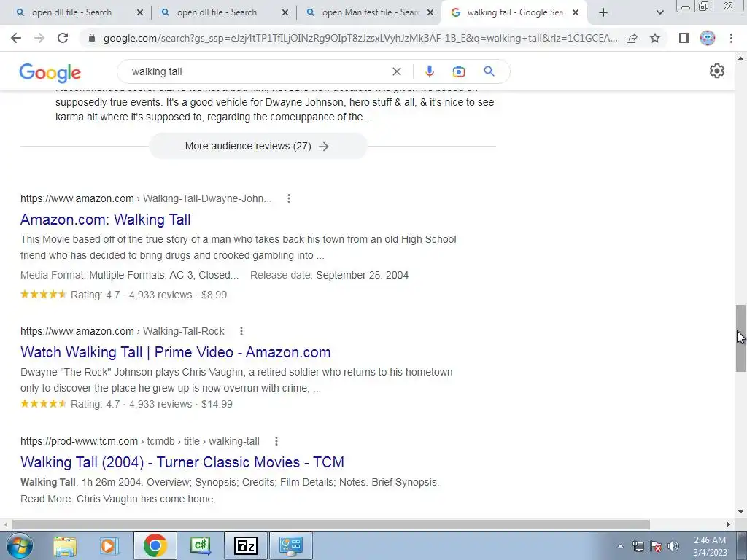
Task: Open options for TCM result
Action: coord(276,441)
